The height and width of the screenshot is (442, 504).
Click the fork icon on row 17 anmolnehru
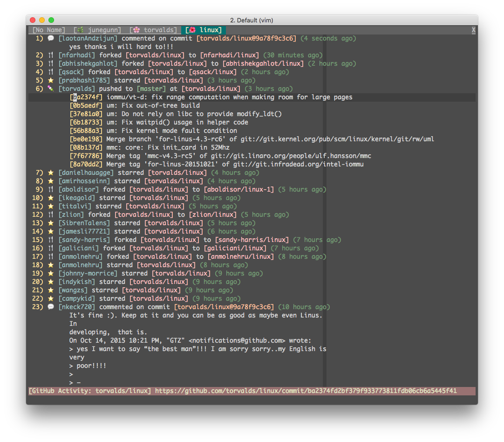point(51,256)
